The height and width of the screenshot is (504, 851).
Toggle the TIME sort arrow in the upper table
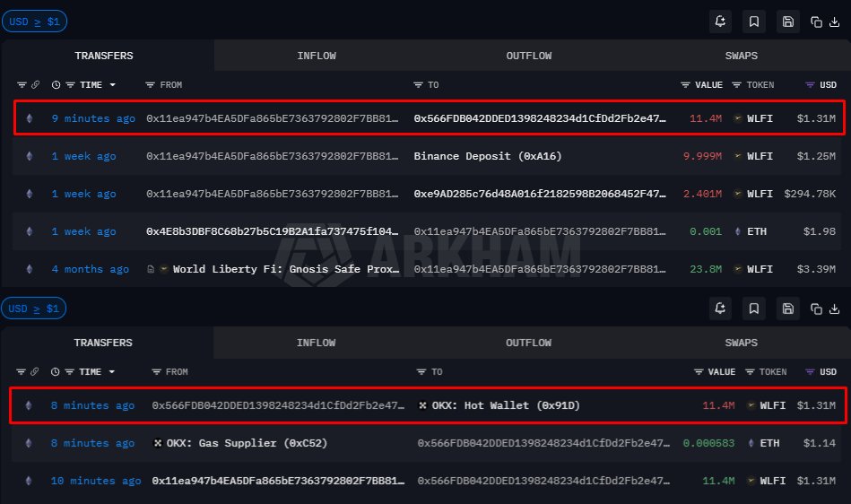point(113,85)
